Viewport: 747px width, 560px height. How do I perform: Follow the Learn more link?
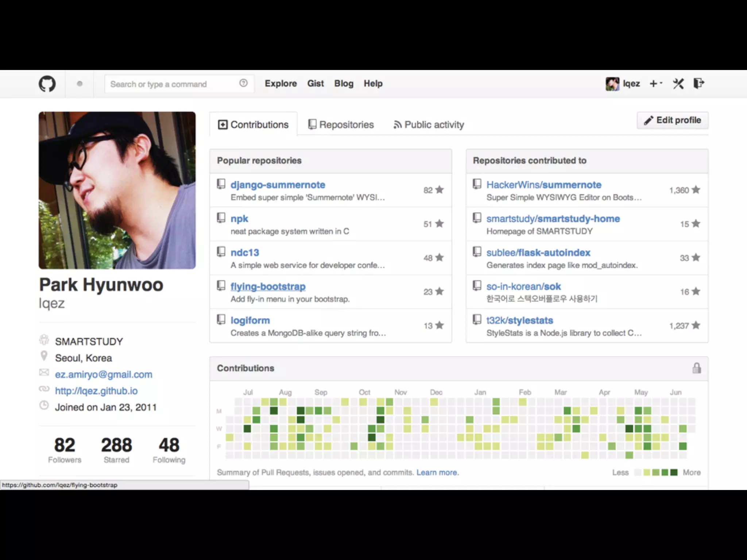[x=437, y=472]
